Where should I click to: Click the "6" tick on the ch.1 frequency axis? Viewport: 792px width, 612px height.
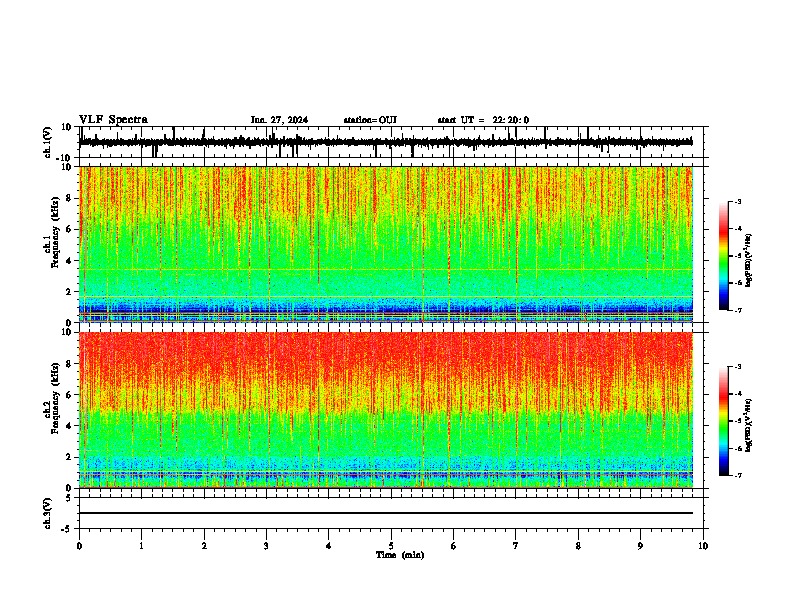[69, 229]
